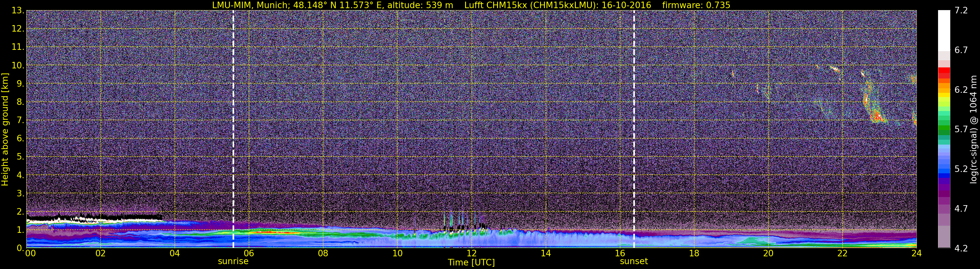Viewport: 980px width, 269px height.
Task: Click the time axis tick label "24"
Action: [x=917, y=253]
